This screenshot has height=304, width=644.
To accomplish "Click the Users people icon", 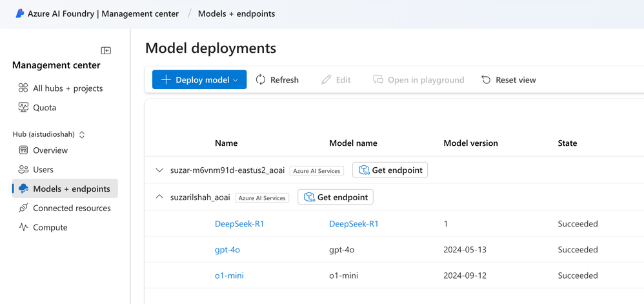I will tap(23, 169).
